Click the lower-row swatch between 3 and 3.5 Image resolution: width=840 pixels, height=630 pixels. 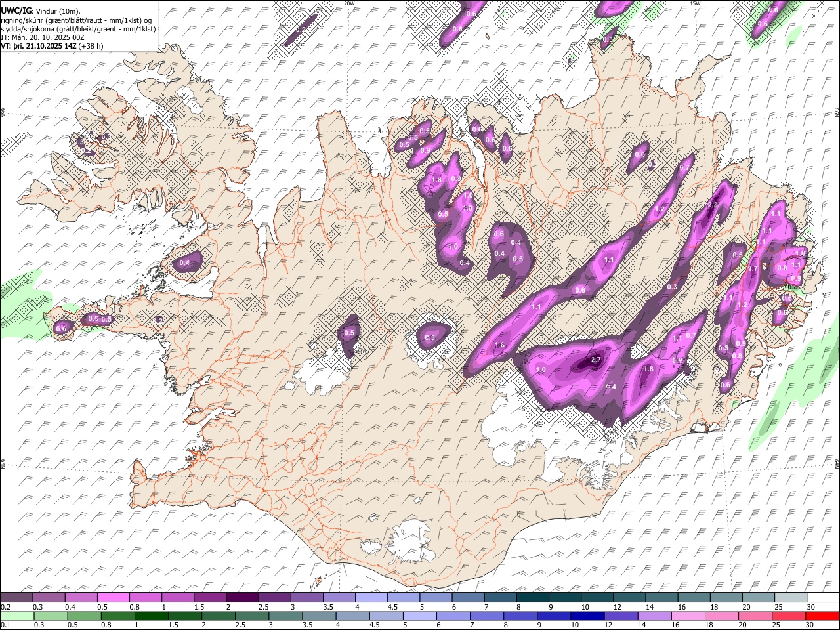[x=285, y=616]
